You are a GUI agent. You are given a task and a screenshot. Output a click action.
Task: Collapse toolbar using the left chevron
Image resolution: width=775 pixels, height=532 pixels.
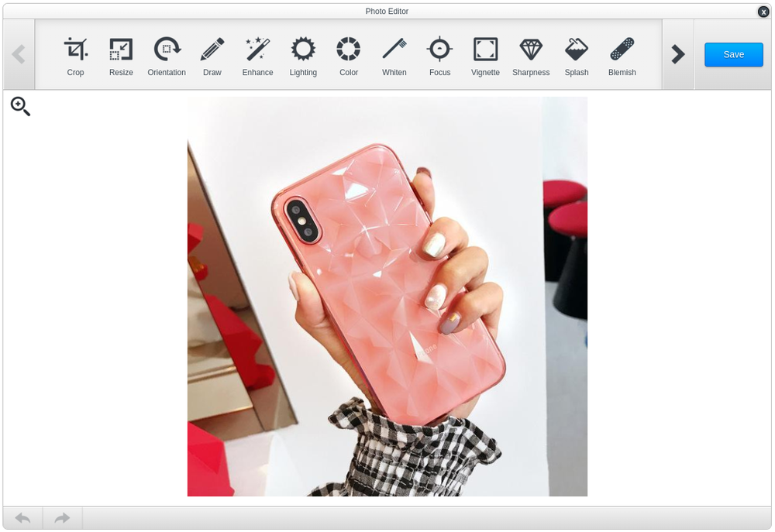[19, 54]
